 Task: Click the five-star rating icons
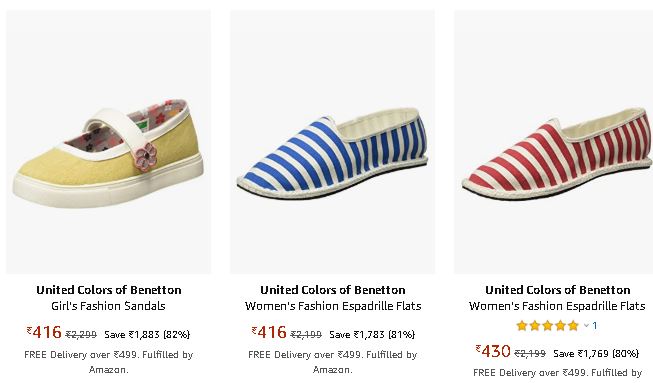547,326
